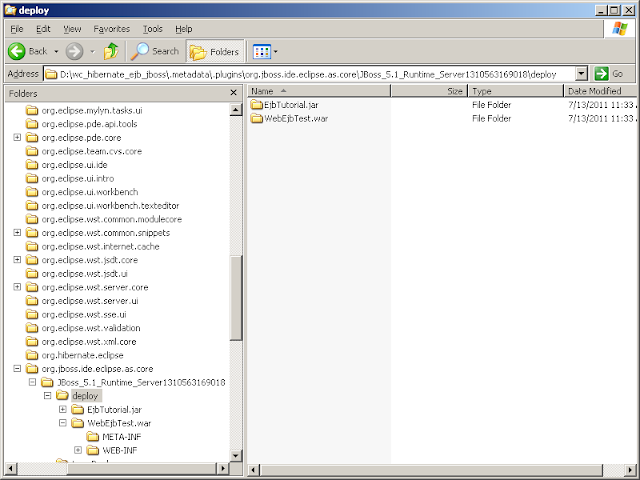The image size is (640, 480).
Task: Open the File menu
Action: coord(17,29)
